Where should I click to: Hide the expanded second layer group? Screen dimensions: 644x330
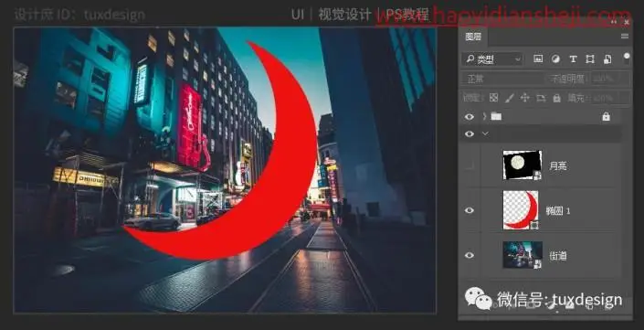[469, 134]
